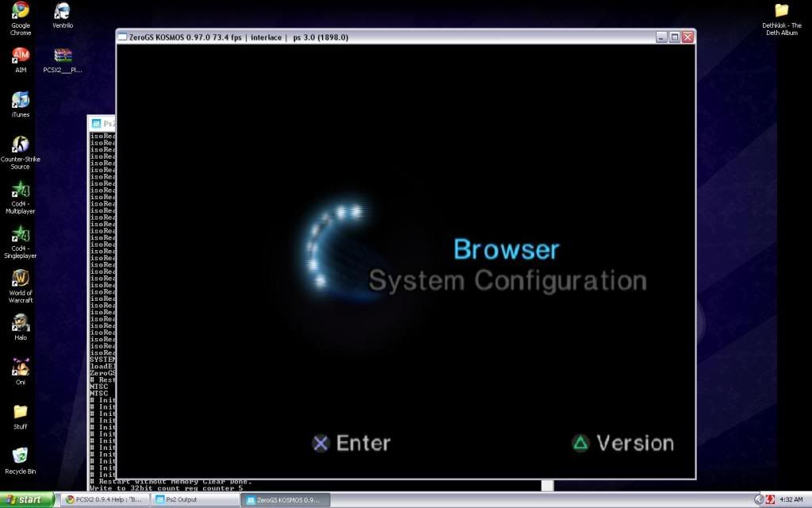The height and width of the screenshot is (508, 812).
Task: Click the Ps2 Output window title icon
Action: pos(96,123)
